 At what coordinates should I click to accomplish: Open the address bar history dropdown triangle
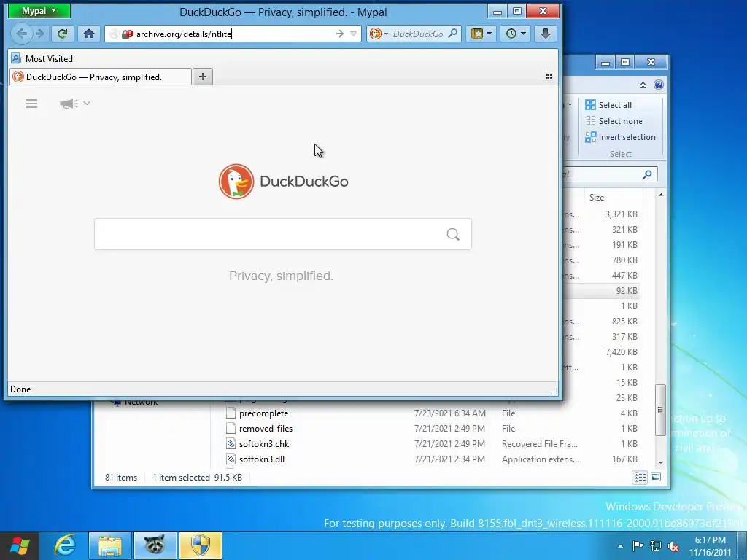[354, 34]
